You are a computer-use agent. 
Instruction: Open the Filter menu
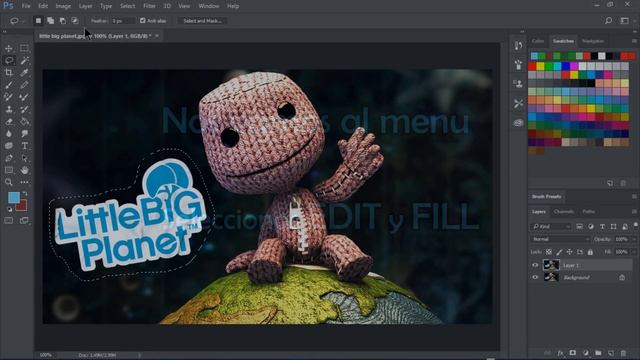click(149, 6)
